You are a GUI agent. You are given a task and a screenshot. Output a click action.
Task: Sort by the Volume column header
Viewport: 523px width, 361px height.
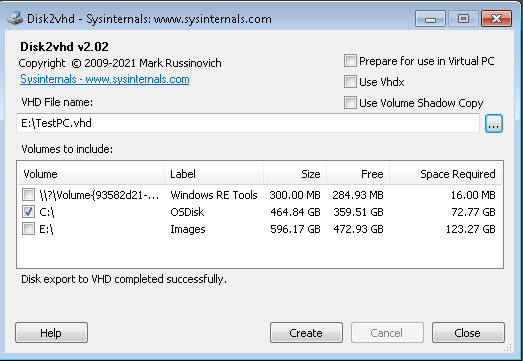click(91, 174)
